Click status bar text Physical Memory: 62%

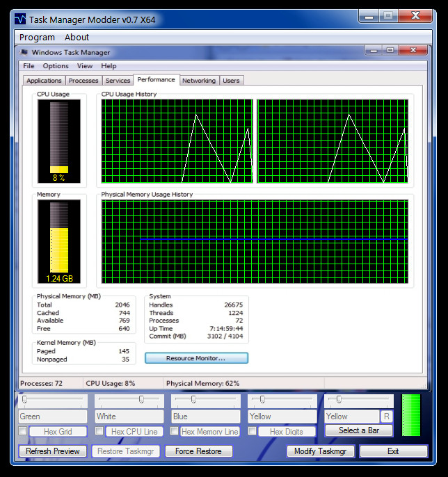(202, 383)
